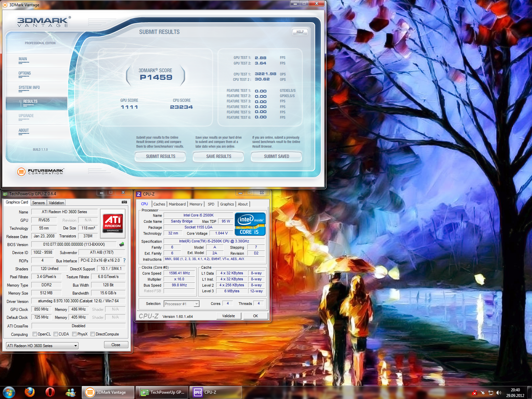This screenshot has height=399, width=532.
Task: Click the OK button in CPU-Z
Action: pos(255,316)
